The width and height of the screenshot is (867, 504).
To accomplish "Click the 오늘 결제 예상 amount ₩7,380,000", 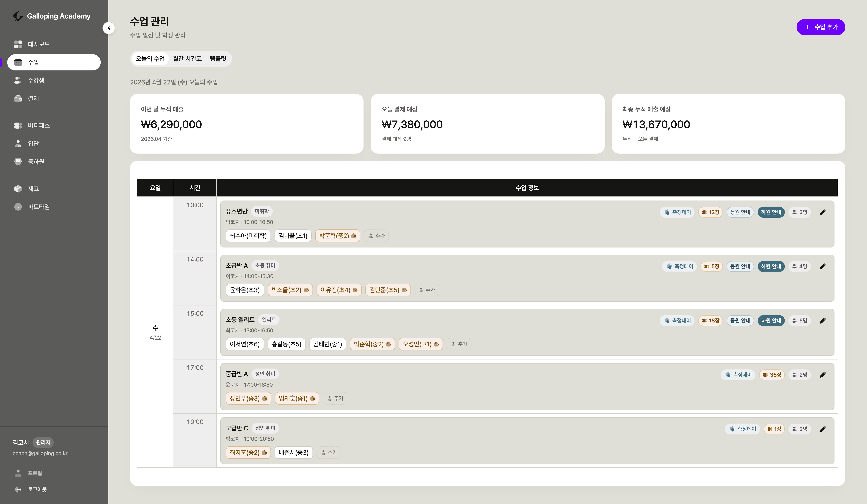I will [x=412, y=124].
